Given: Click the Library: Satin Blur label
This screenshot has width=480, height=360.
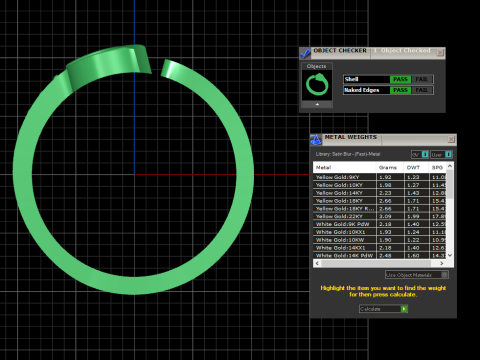Looking at the screenshot, I should (x=348, y=154).
